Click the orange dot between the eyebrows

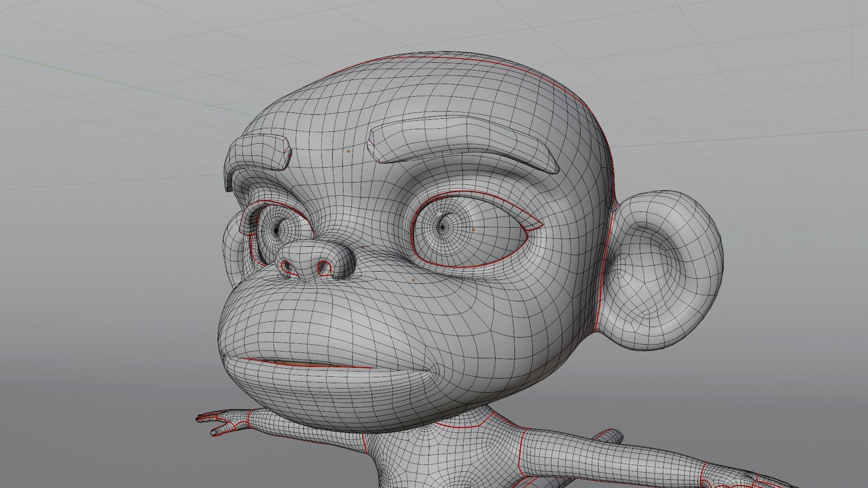[349, 151]
